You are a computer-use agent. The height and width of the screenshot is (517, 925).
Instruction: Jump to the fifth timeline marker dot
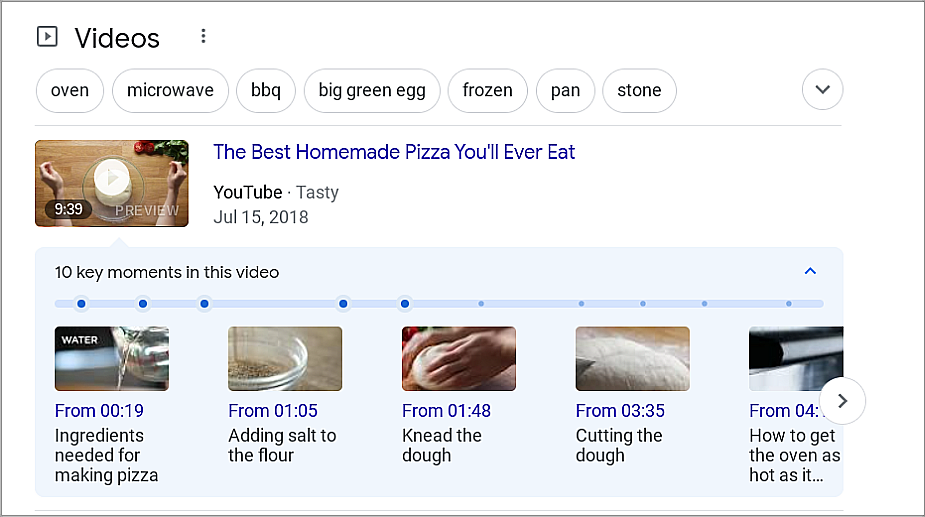point(405,303)
